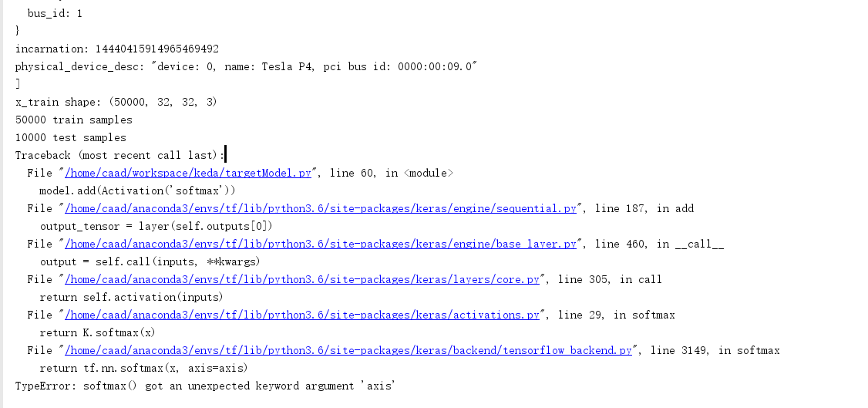Click the 'Traceback (most recent call last)' line
Screen dimensions: 868x408
click(x=119, y=156)
